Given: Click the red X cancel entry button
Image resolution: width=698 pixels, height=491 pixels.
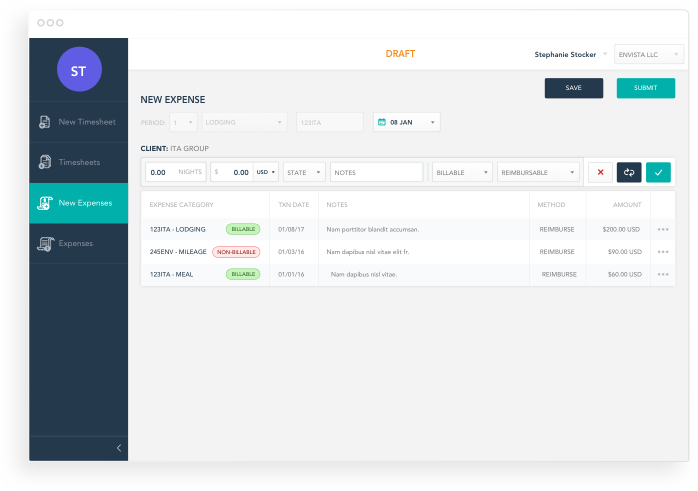Looking at the screenshot, I should point(600,172).
